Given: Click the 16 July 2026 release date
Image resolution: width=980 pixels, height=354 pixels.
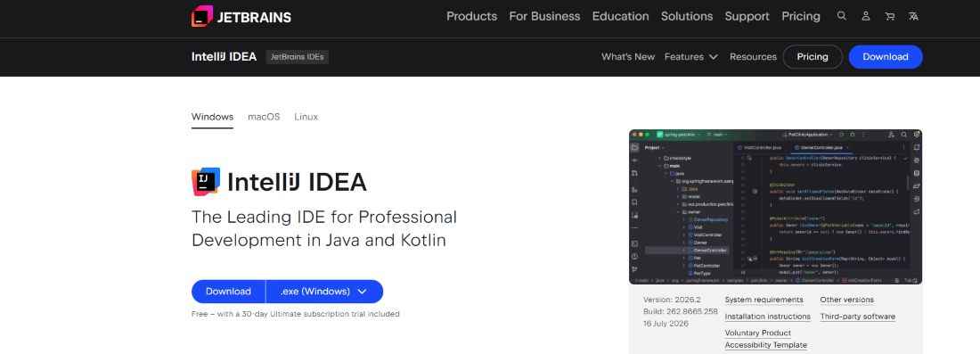Looking at the screenshot, I should click(666, 324).
